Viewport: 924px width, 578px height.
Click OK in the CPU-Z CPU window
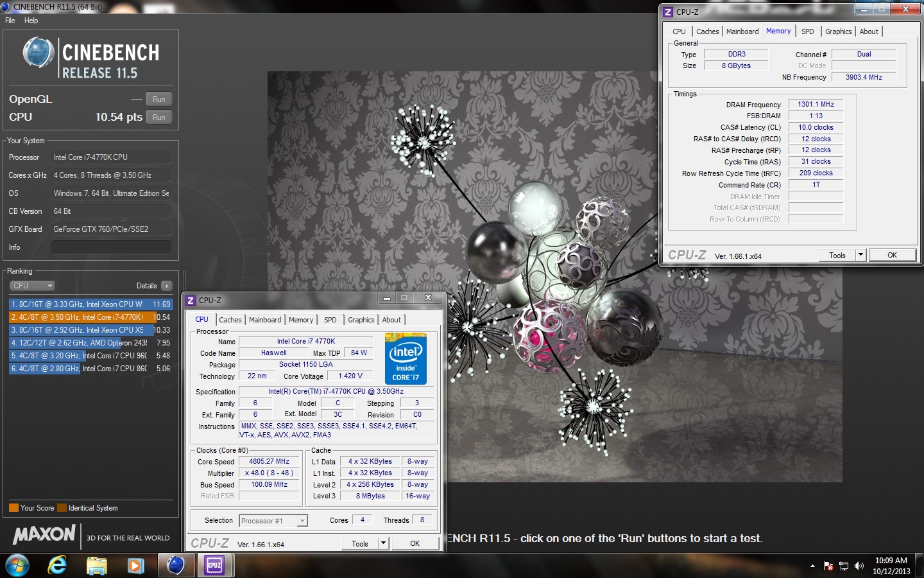pyautogui.click(x=415, y=543)
